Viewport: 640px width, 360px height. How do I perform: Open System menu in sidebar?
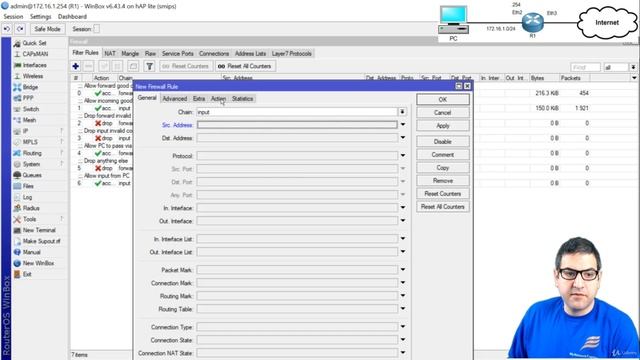click(31, 164)
